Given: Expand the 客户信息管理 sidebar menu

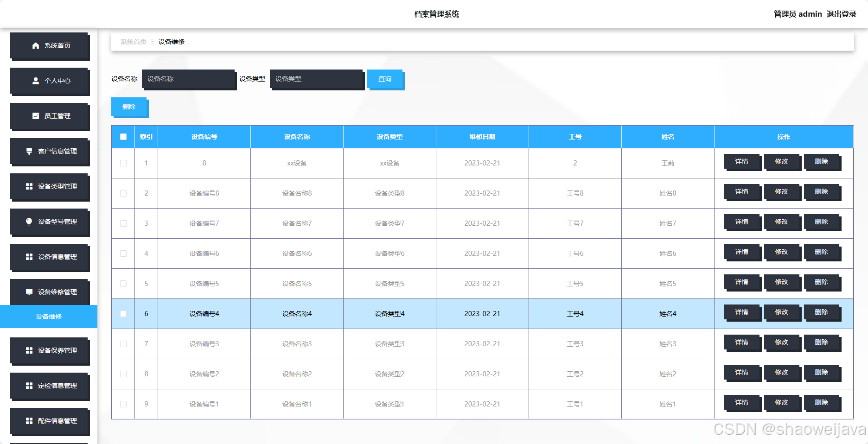Looking at the screenshot, I should (49, 152).
